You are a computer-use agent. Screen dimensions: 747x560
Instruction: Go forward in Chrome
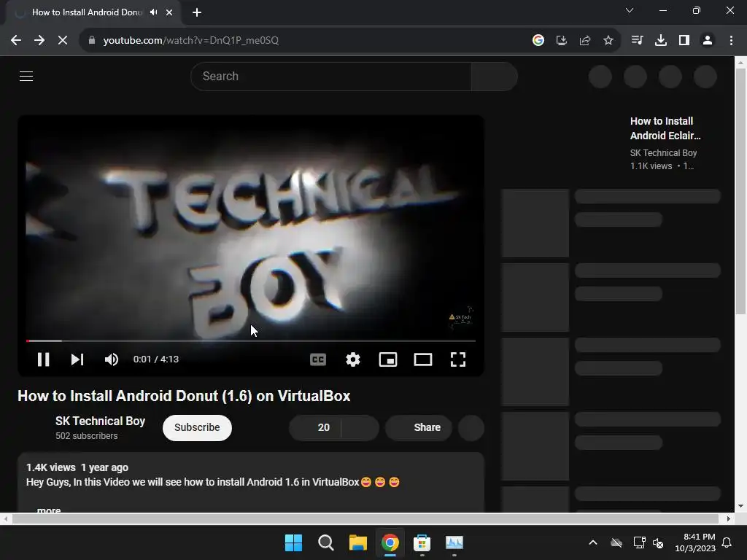[39, 41]
